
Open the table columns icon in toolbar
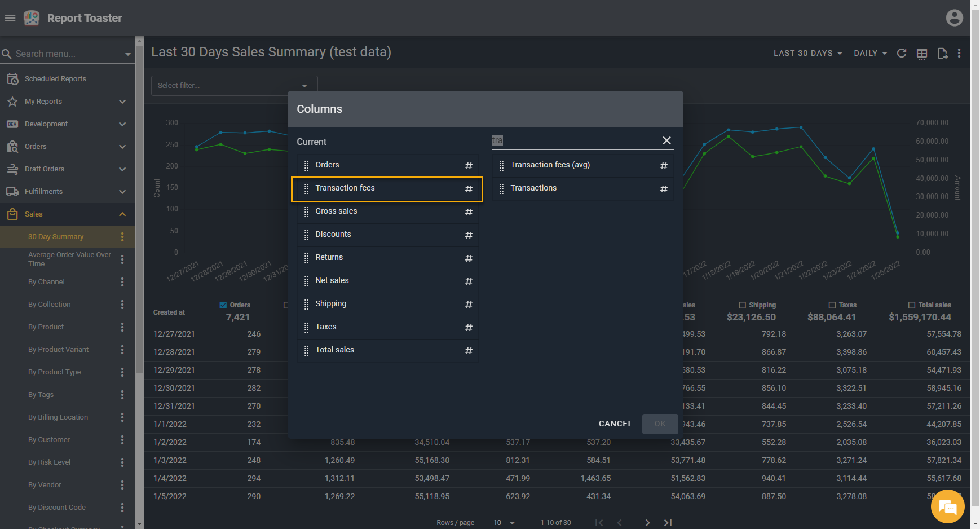[x=922, y=53]
